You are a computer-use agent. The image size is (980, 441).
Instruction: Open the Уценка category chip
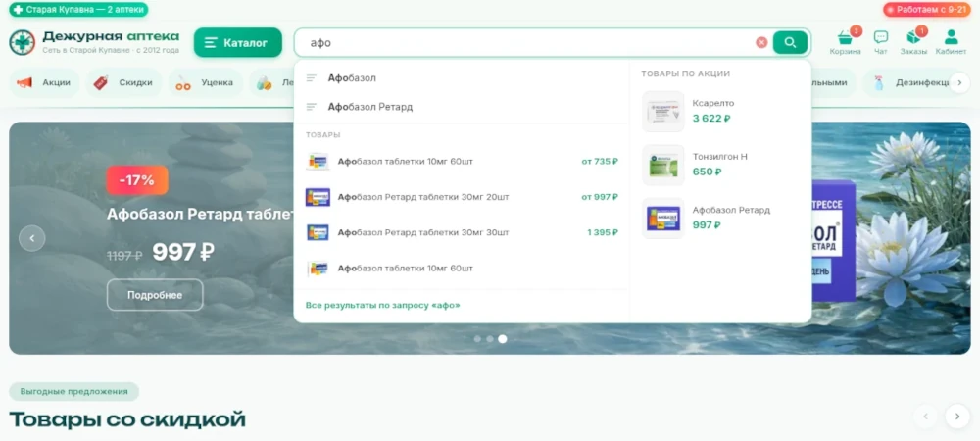click(205, 82)
